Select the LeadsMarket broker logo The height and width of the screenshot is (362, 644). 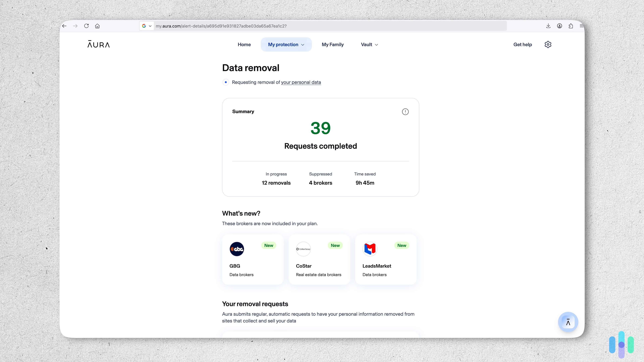click(x=369, y=249)
